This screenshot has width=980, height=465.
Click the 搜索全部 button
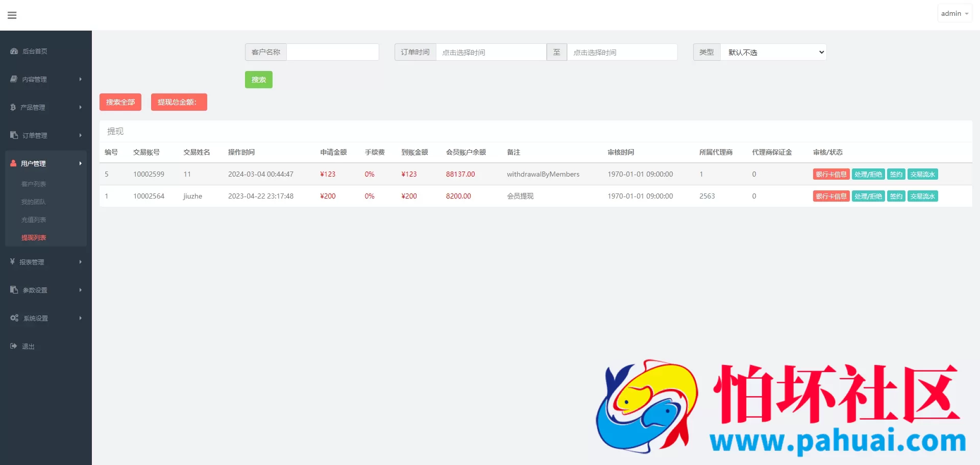[x=120, y=102]
